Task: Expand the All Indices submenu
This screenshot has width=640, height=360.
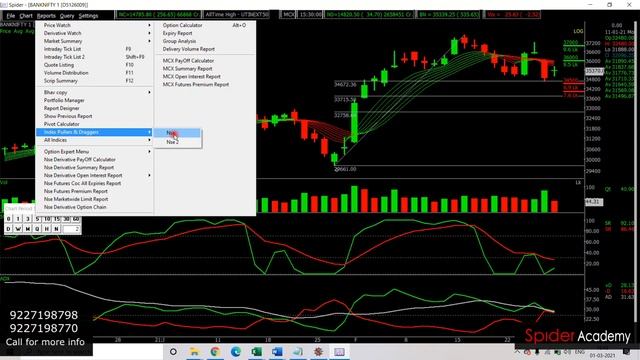Action: pos(94,140)
